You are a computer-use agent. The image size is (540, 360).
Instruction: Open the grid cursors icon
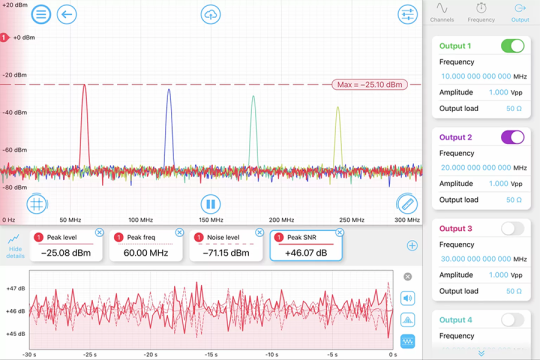[x=37, y=204]
